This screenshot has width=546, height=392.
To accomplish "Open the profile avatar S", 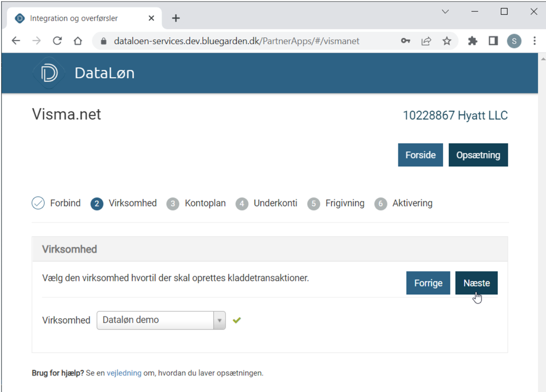I will pos(514,41).
